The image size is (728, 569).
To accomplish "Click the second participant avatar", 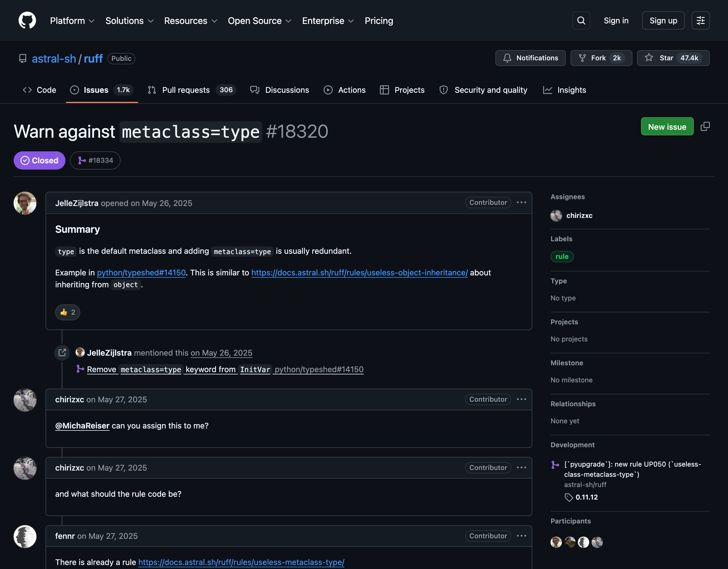I will [x=570, y=542].
